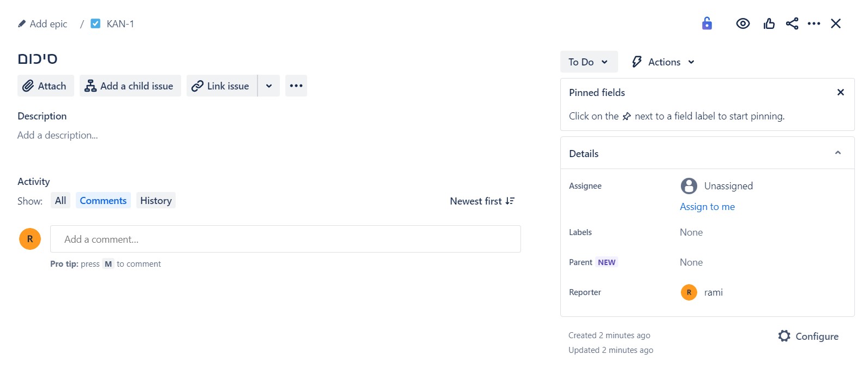The height and width of the screenshot is (390, 868).
Task: Click the Add a comment field
Action: [285, 239]
